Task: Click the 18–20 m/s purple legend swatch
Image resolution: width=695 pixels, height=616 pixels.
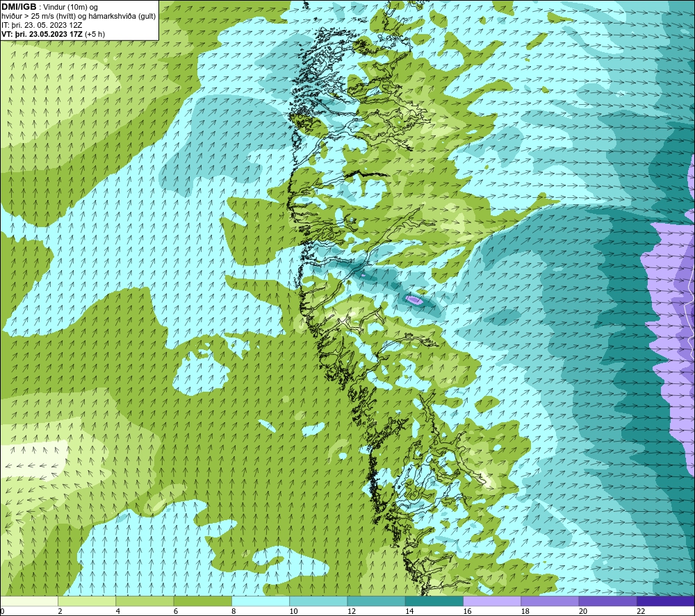Action: (x=550, y=601)
